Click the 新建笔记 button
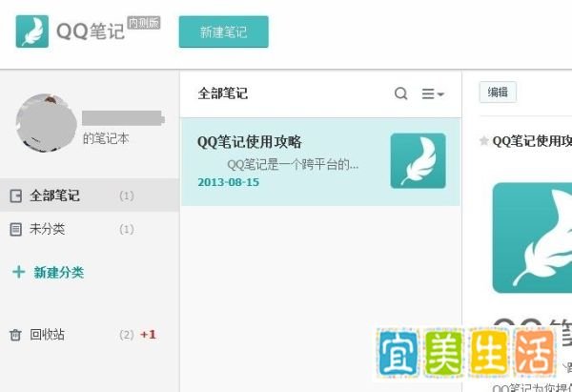 [224, 31]
